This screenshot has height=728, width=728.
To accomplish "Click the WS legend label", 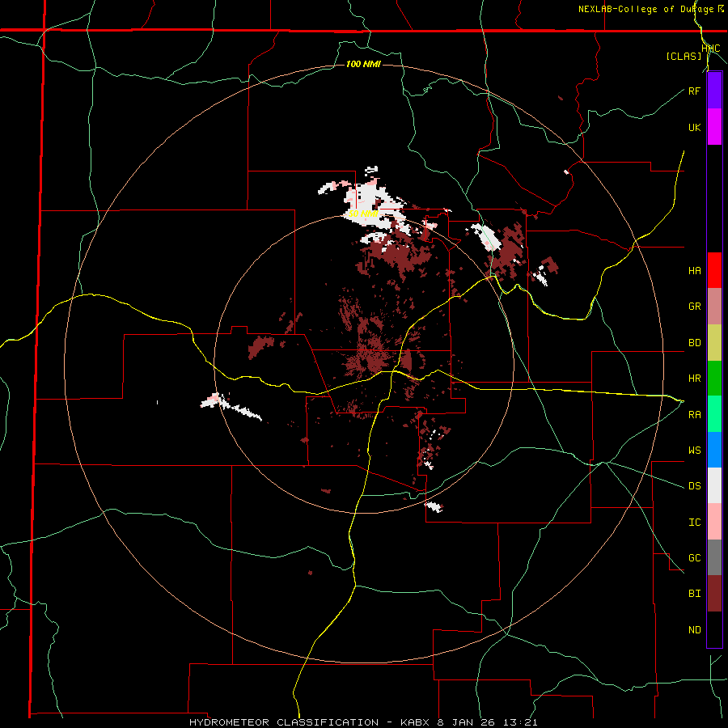I will click(694, 450).
